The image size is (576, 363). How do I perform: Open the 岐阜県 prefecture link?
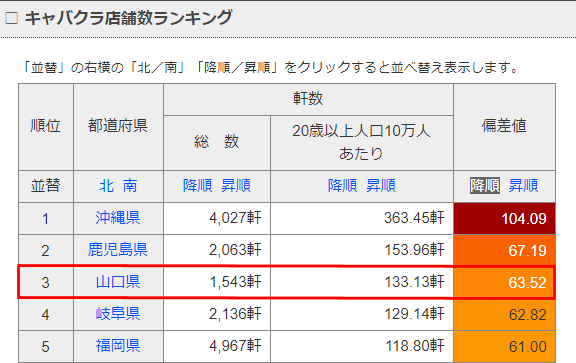(118, 314)
